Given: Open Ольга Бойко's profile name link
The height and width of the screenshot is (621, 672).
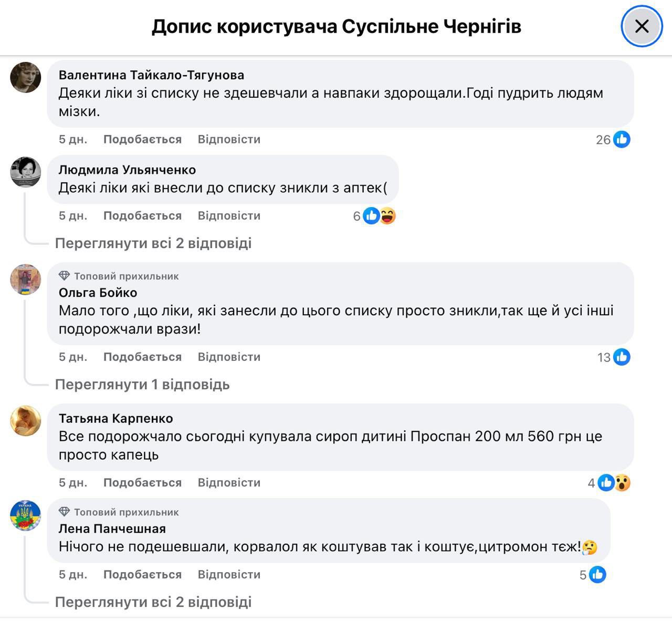Looking at the screenshot, I should pyautogui.click(x=98, y=293).
